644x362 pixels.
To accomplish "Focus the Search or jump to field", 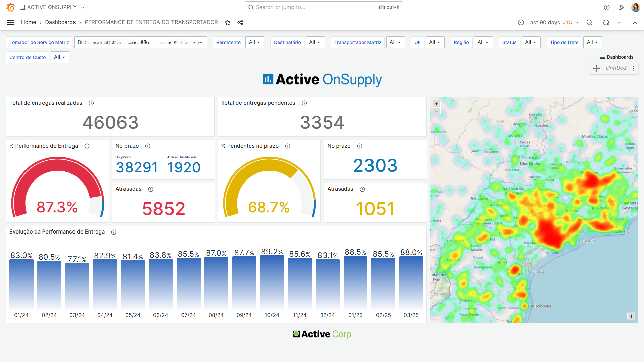I will [324, 7].
